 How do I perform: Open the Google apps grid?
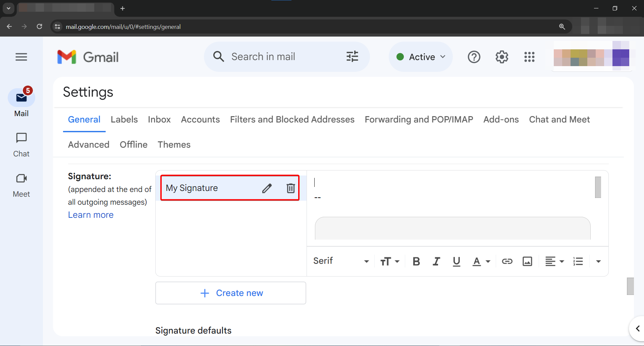(529, 57)
